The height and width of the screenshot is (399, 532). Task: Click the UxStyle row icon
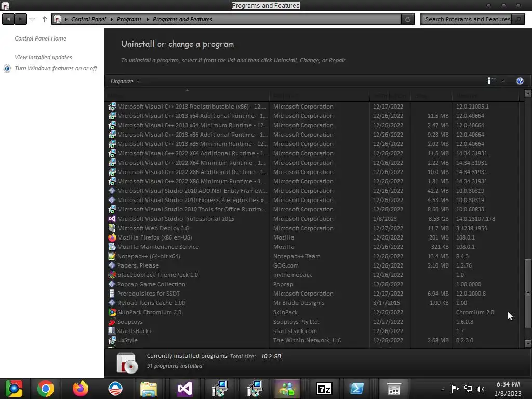coord(112,340)
